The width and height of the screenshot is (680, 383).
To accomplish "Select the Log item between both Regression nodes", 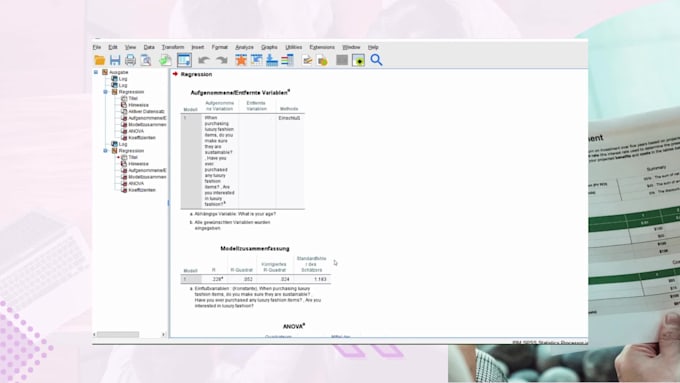I will [x=123, y=144].
